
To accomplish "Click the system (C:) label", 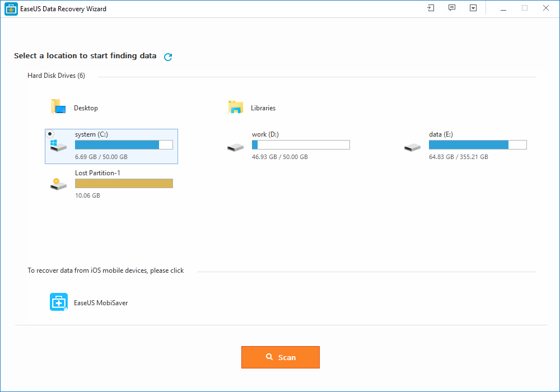I will pyautogui.click(x=91, y=134).
